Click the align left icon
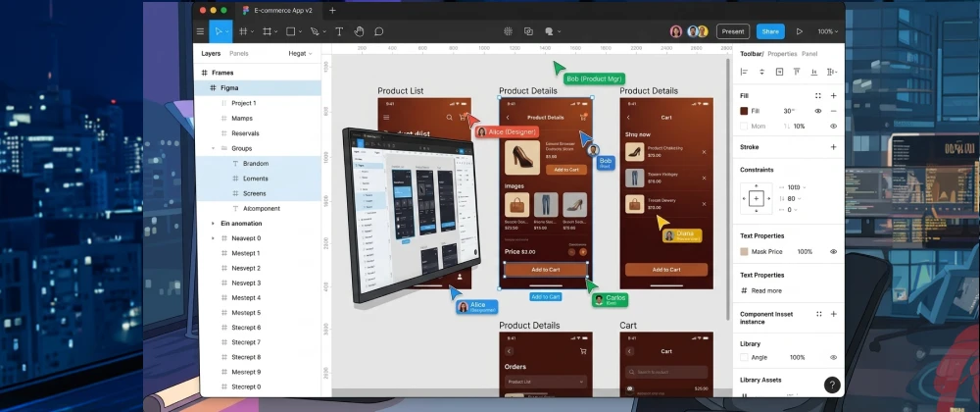This screenshot has height=412, width=980. (x=744, y=72)
